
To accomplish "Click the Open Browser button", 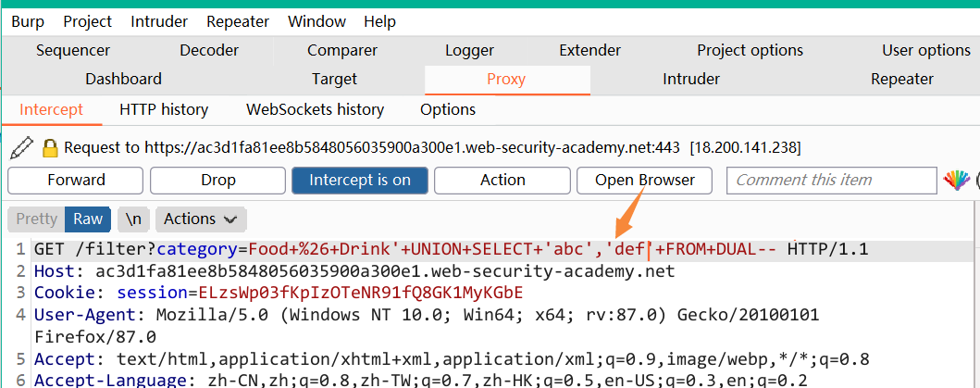I will point(644,181).
